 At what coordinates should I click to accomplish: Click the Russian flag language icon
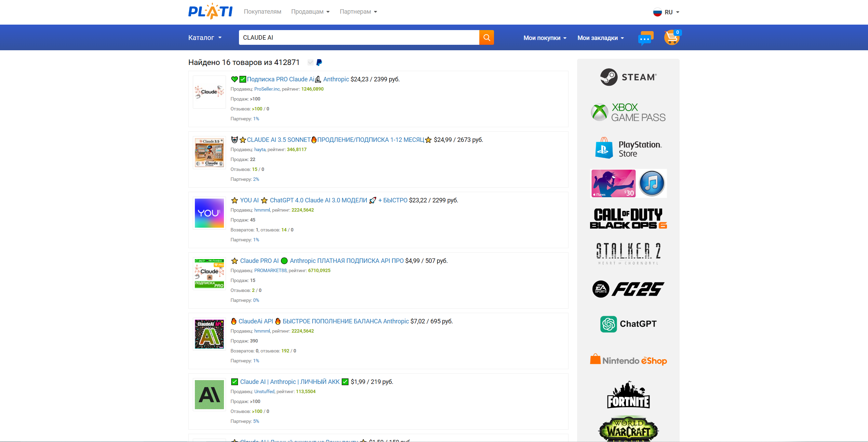(x=657, y=12)
